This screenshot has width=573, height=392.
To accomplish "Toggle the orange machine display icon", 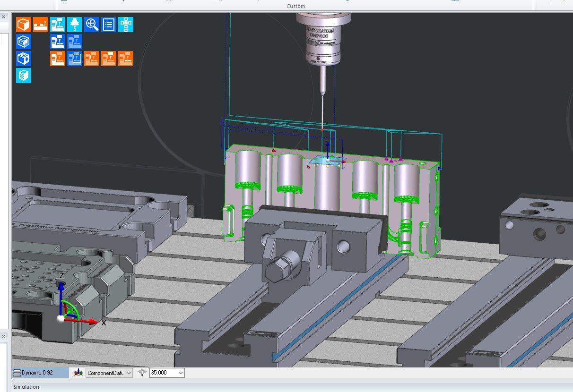I will click(58, 59).
